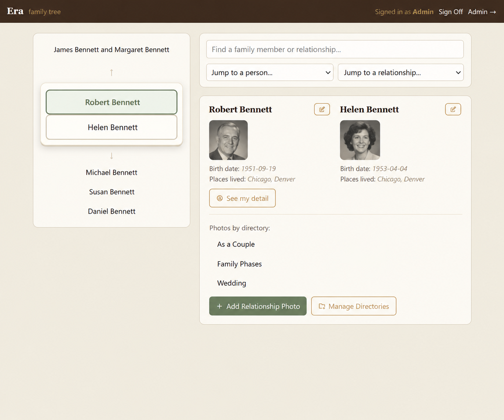
Task: Click the Robert Bennett heading in details
Action: coord(241,109)
